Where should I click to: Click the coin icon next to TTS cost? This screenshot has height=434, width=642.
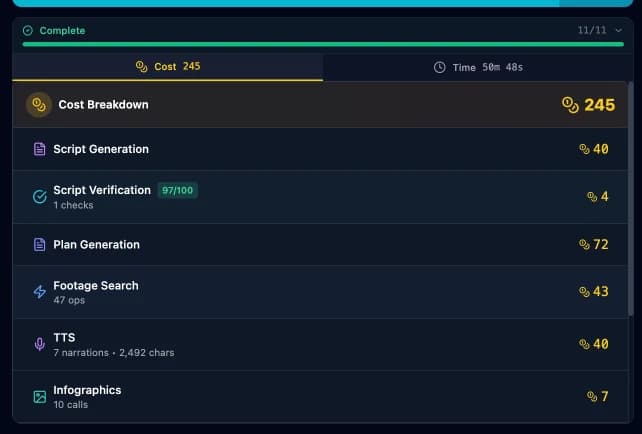pyautogui.click(x=584, y=344)
